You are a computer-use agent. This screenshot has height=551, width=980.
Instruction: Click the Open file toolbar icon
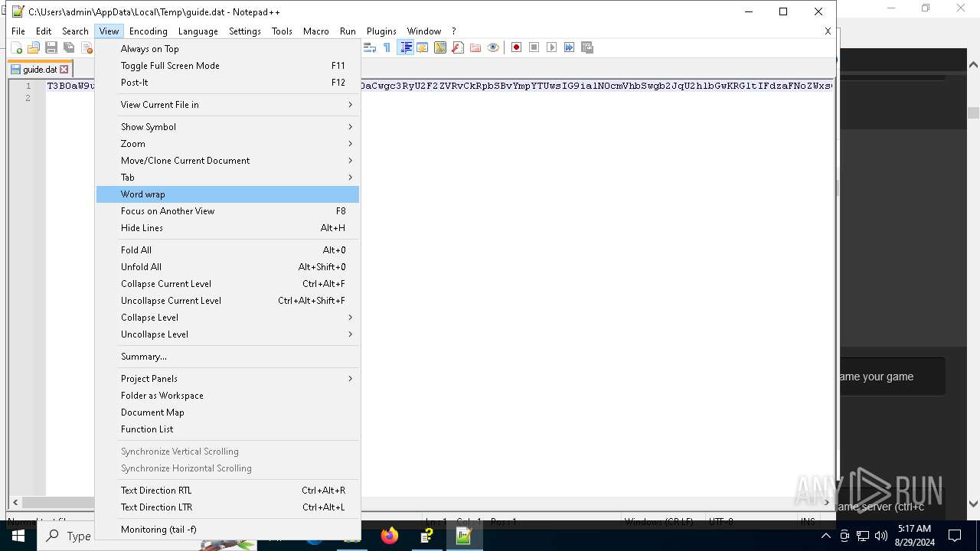click(34, 47)
